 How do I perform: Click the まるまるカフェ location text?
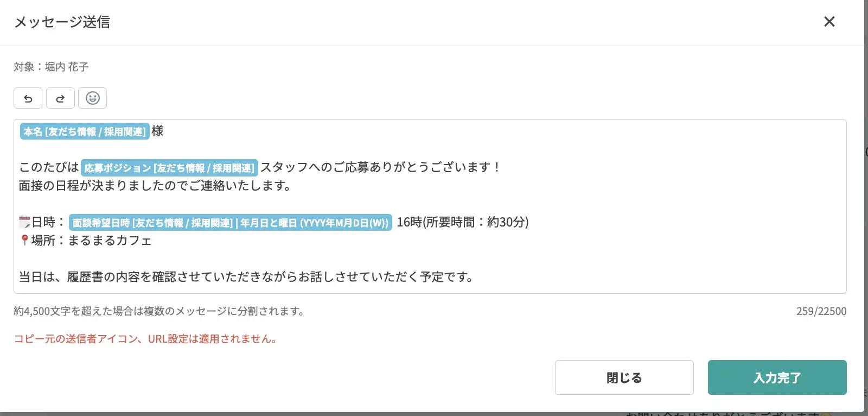point(110,241)
